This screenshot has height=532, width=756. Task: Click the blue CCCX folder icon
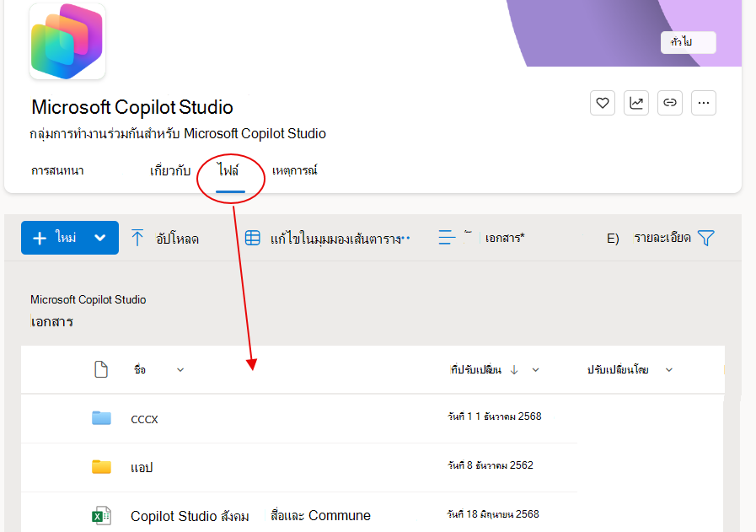[x=101, y=417]
